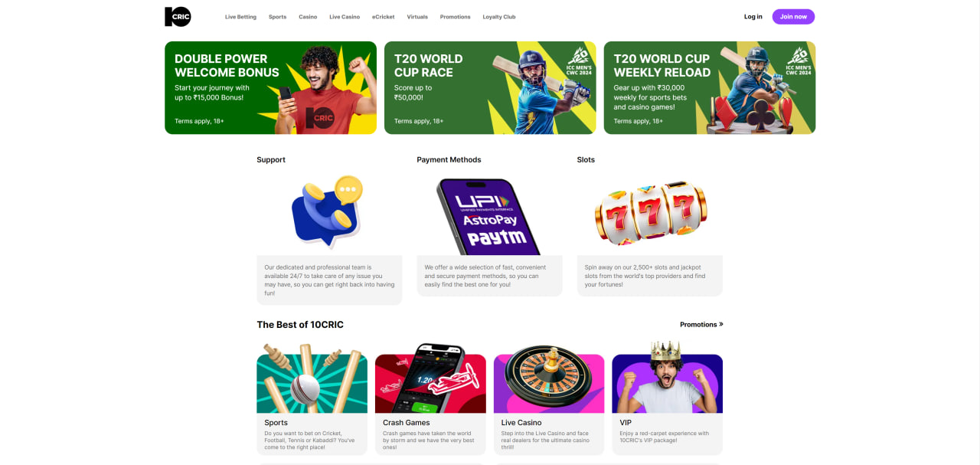
Task: Click the UPI AstroPay Paytm phone image
Action: [x=488, y=217]
